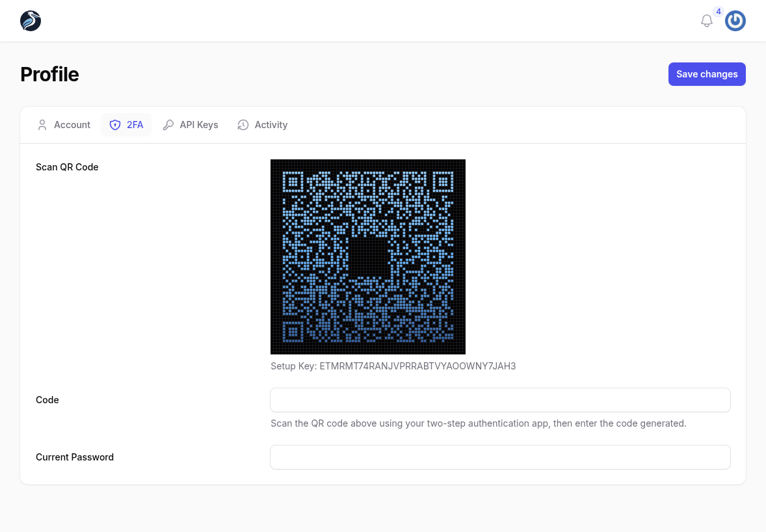Viewport: 766px width, 532px height.
Task: Click the Profile page heading
Action: [49, 74]
